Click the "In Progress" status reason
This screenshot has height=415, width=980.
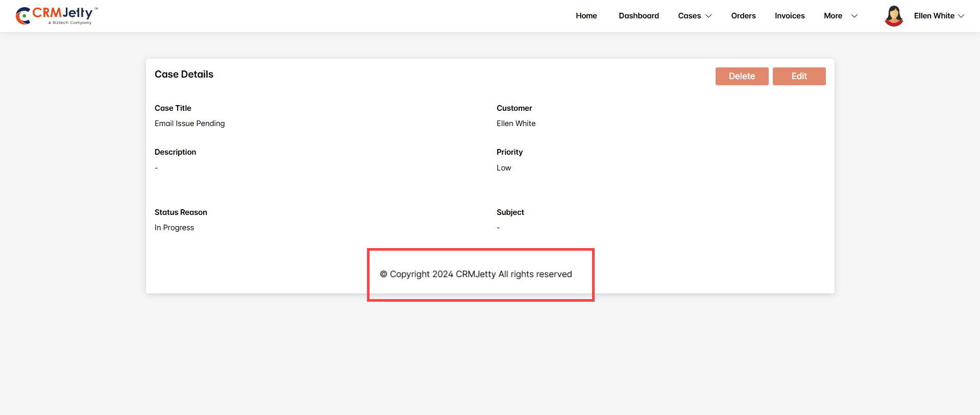pos(174,228)
